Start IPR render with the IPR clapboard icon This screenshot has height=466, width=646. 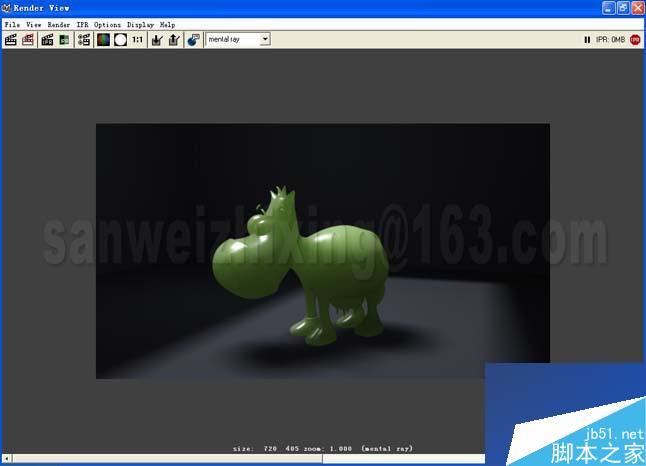pyautogui.click(x=47, y=40)
